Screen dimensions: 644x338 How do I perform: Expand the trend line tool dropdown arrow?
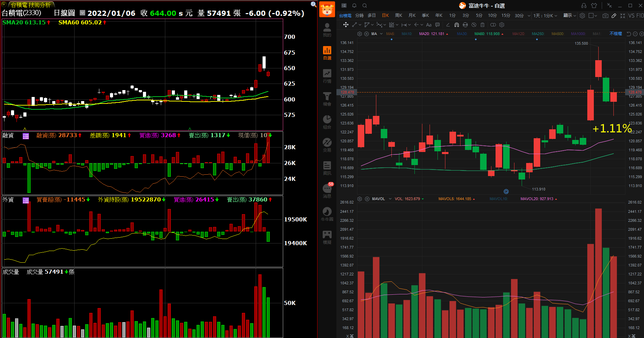pyautogui.click(x=360, y=25)
